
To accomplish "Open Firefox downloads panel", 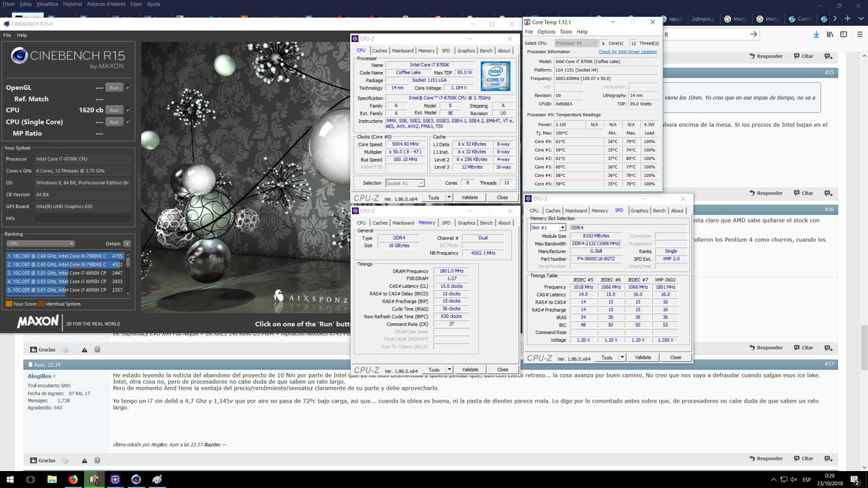I will tap(816, 35).
